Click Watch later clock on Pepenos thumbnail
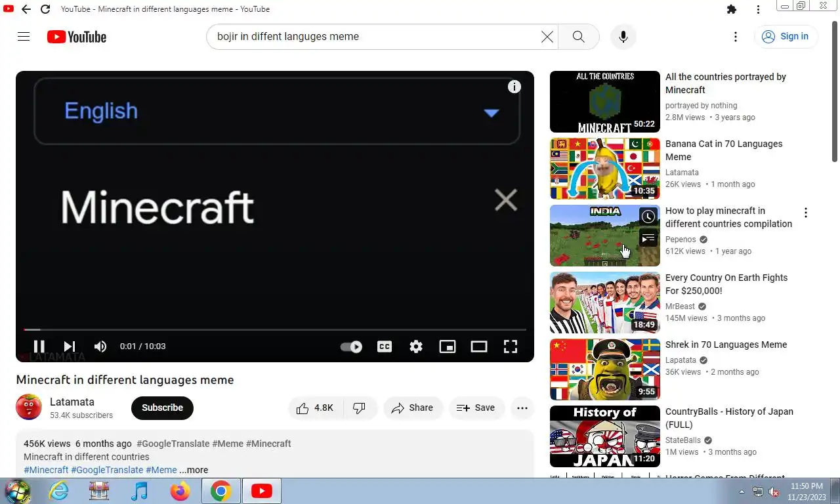The height and width of the screenshot is (504, 840). click(x=648, y=217)
